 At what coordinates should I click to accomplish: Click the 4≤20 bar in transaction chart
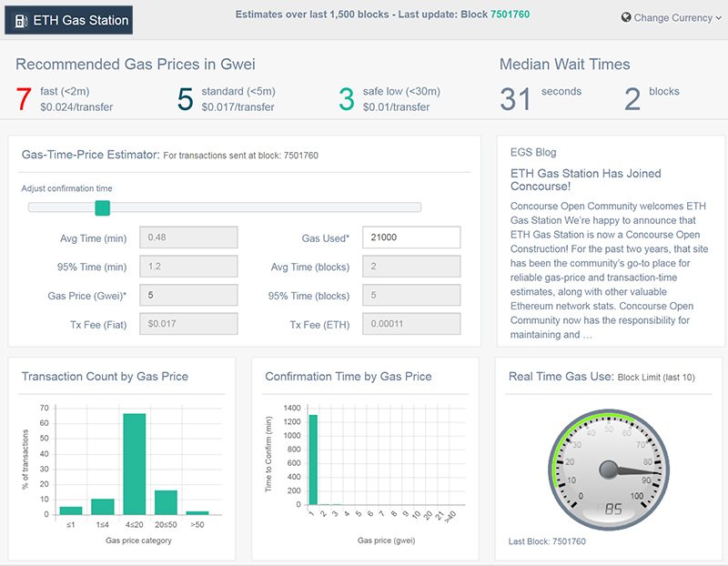tap(134, 464)
